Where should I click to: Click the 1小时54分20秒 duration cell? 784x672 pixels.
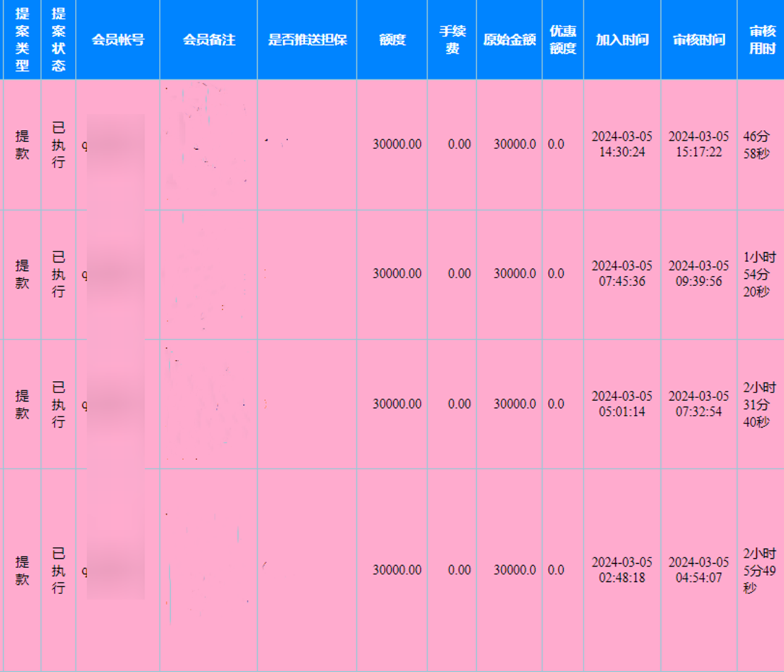[x=759, y=274]
